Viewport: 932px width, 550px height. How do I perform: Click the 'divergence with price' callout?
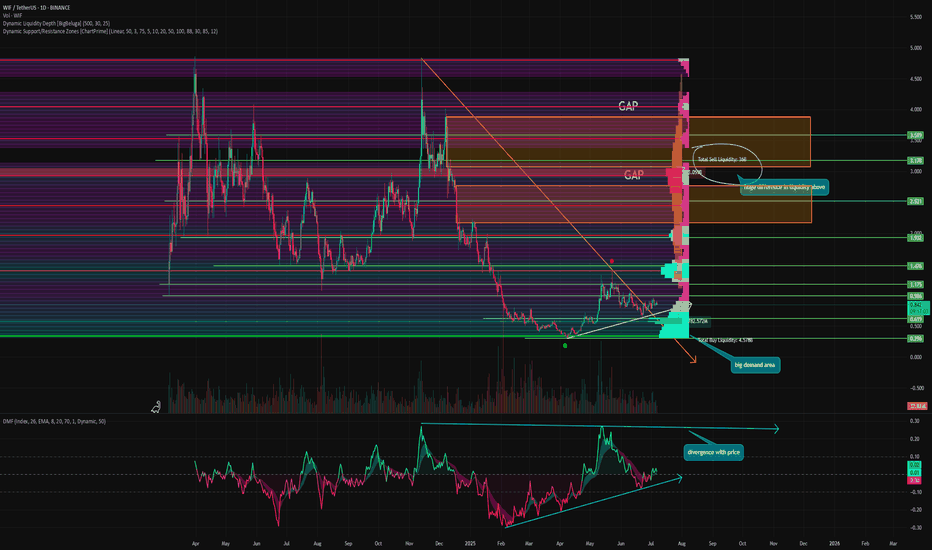click(713, 452)
